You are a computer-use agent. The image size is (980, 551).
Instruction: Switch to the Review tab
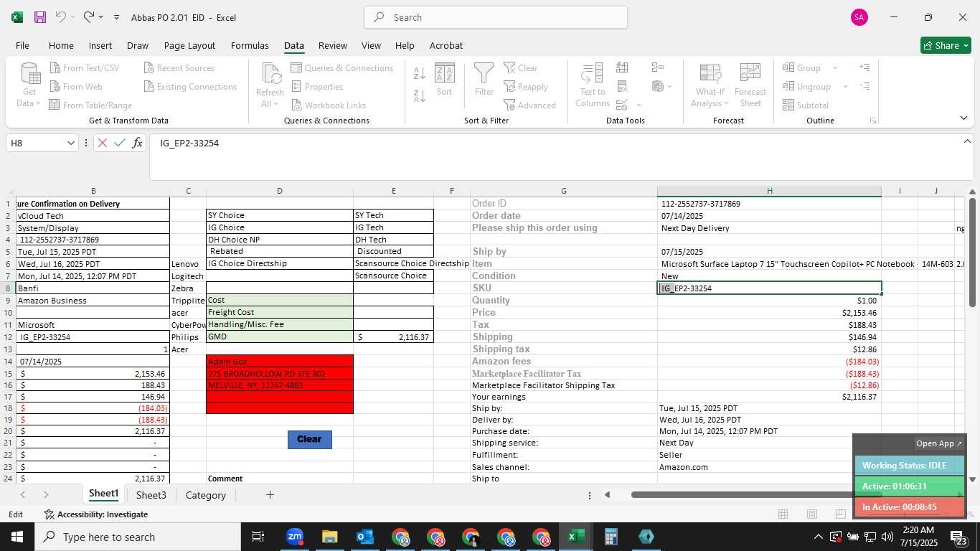tap(333, 45)
